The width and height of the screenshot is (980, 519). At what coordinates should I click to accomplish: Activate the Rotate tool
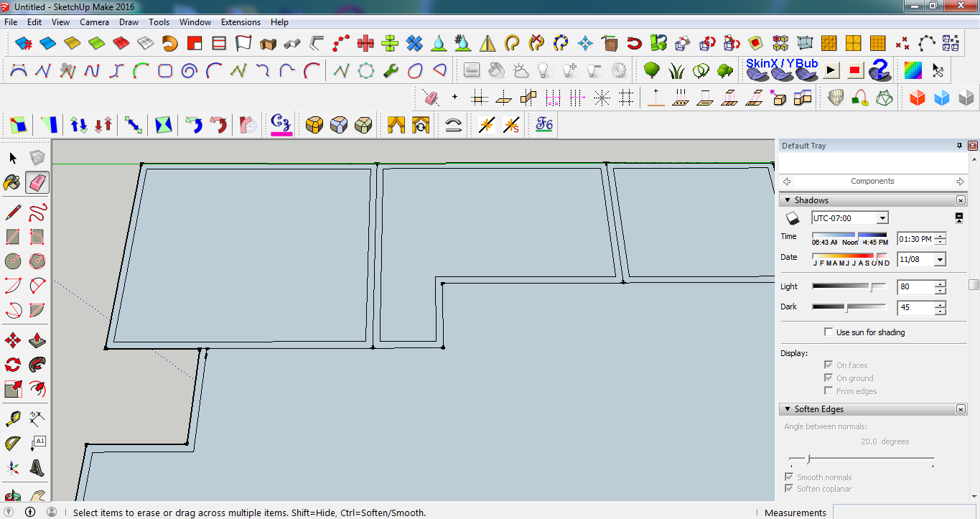coord(11,365)
